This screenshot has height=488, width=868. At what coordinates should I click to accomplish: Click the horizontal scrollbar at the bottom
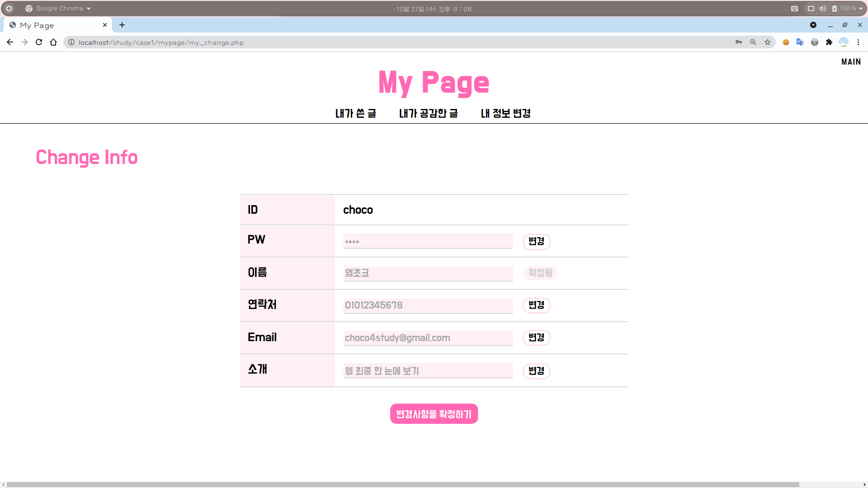pyautogui.click(x=402, y=484)
